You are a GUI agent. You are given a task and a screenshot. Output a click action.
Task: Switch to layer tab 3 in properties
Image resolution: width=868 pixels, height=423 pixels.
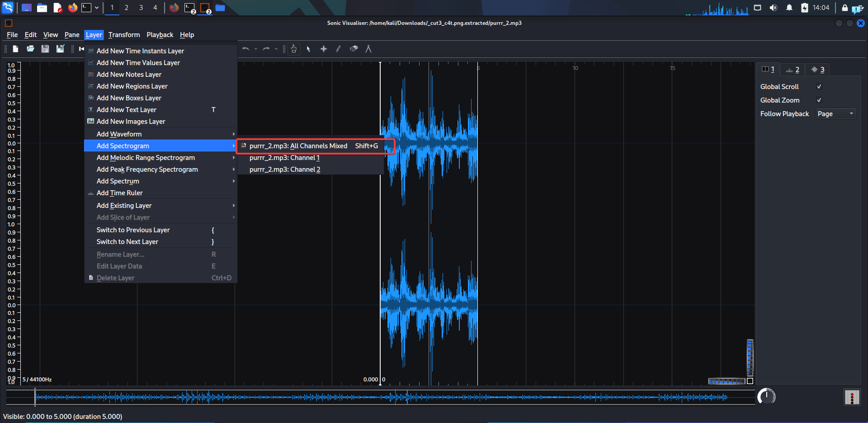point(818,70)
